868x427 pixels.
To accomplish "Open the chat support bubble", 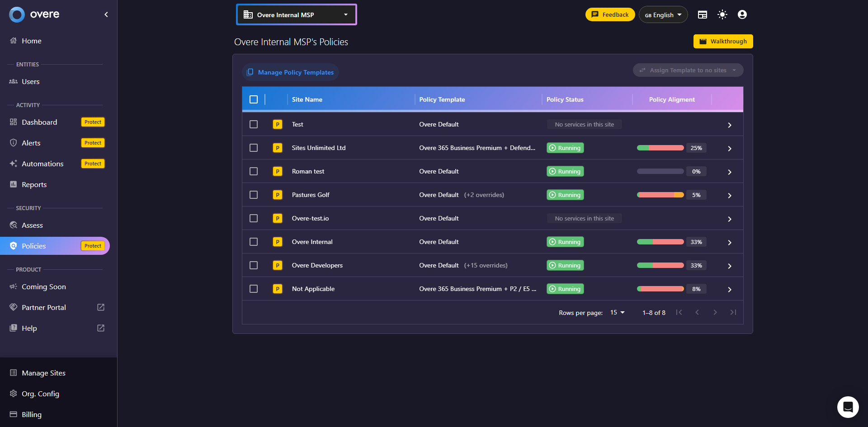I will coord(848,407).
